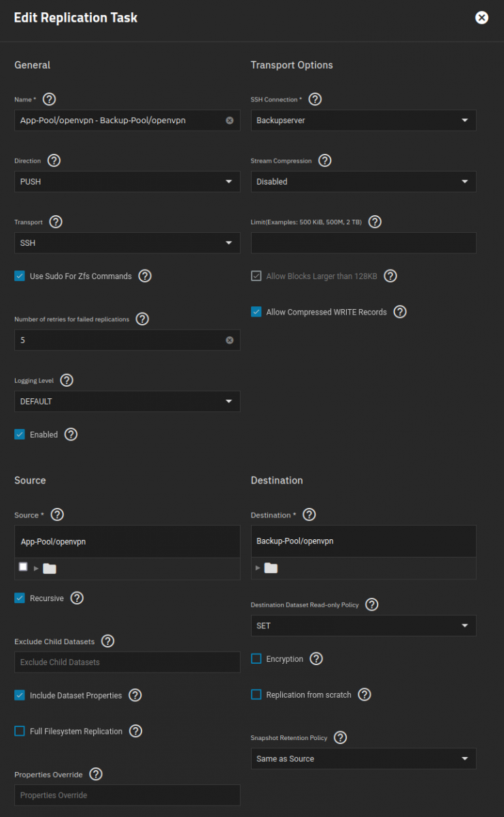
Task: Open help tooltip for Stream Compression
Action: click(325, 161)
